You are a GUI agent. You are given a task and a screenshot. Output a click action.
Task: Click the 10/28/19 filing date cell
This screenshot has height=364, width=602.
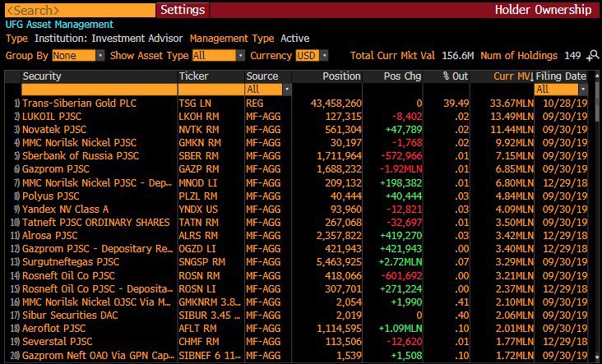click(565, 104)
